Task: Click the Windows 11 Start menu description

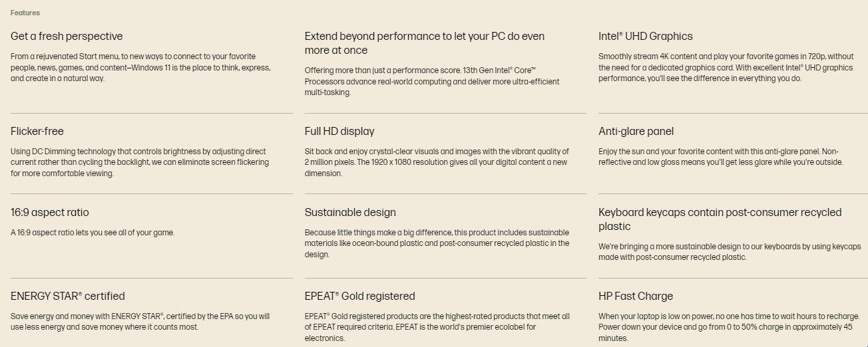Action: click(x=140, y=68)
